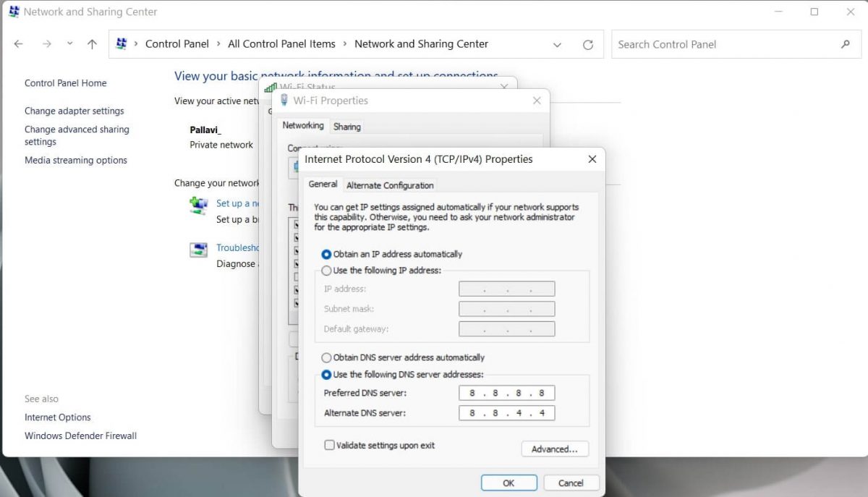Click the Control Panel icon in address bar
The height and width of the screenshot is (497, 868).
pyautogui.click(x=122, y=43)
